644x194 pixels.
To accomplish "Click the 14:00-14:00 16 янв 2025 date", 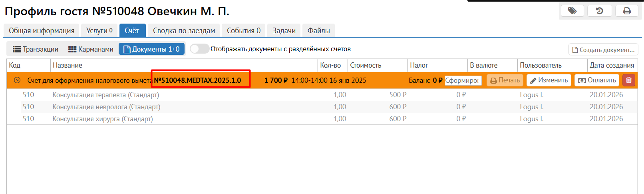I will [x=329, y=80].
